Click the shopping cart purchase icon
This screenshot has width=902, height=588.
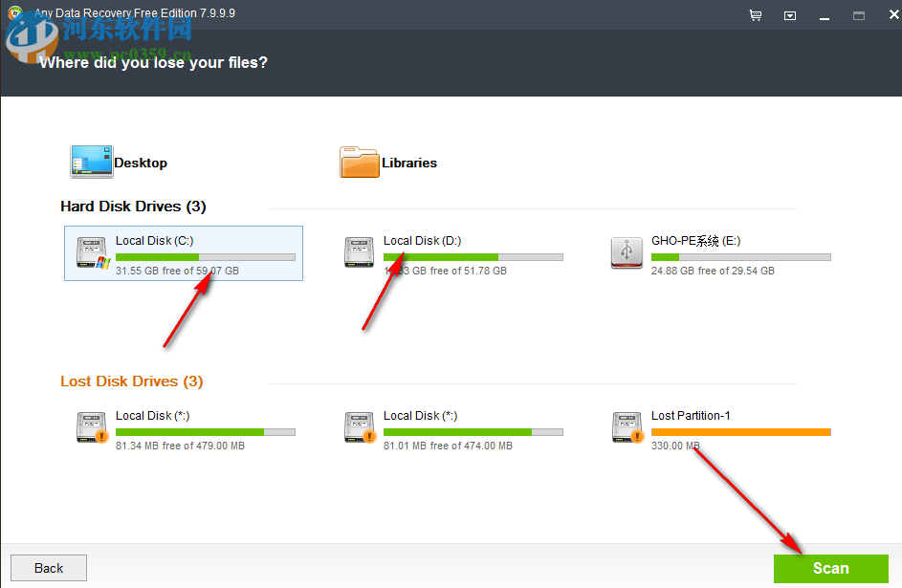click(x=756, y=15)
